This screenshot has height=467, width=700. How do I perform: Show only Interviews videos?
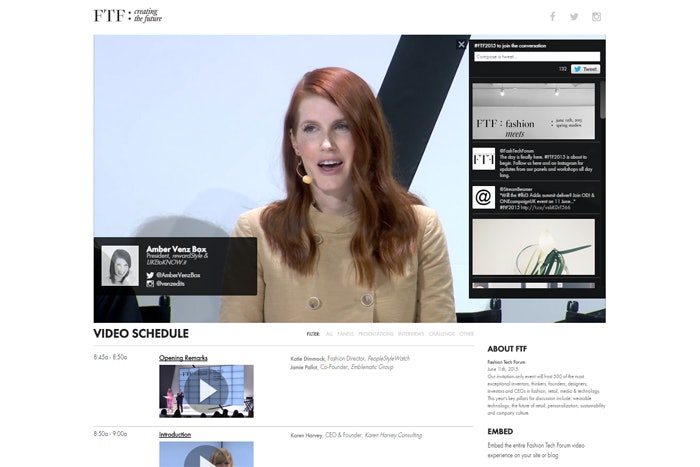pos(411,334)
